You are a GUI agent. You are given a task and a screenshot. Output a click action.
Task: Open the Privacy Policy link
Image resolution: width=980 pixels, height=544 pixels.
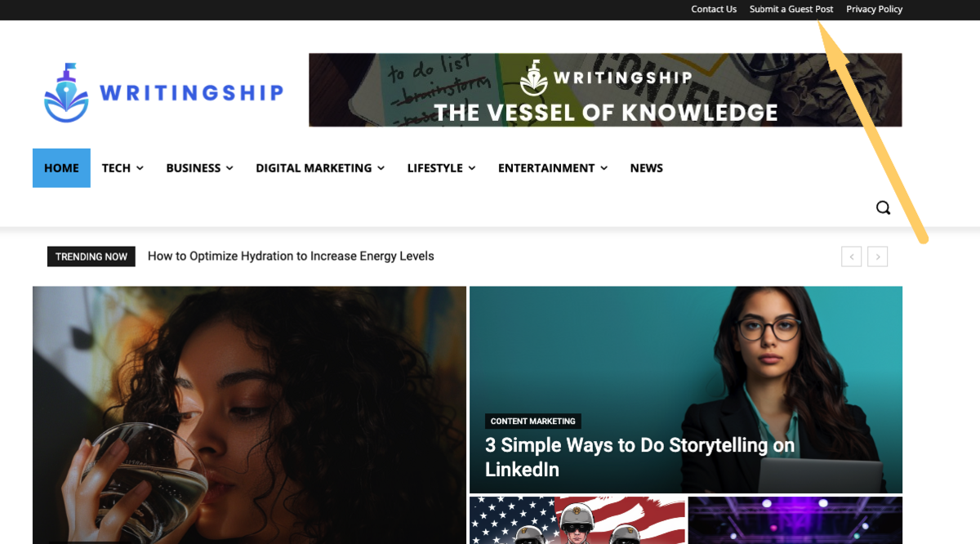tap(874, 9)
